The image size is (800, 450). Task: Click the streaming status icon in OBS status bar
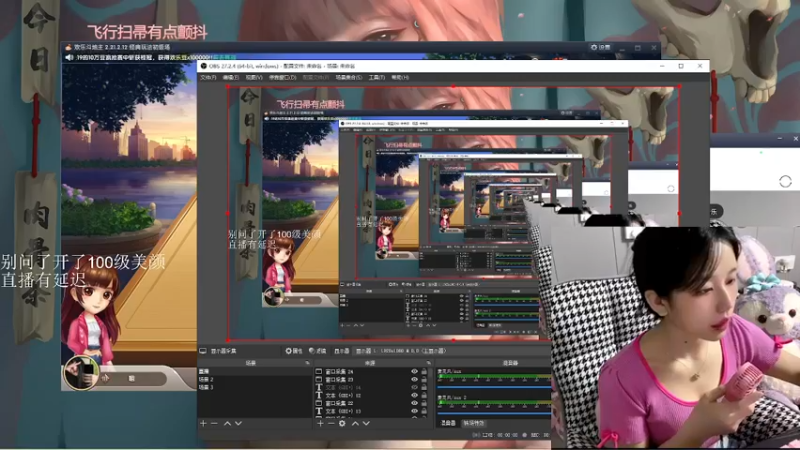(476, 435)
